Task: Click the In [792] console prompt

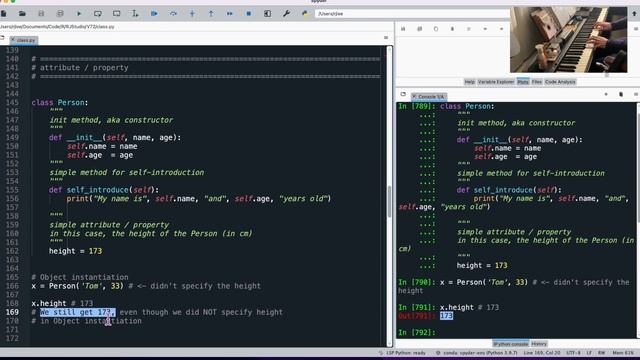Action: pyautogui.click(x=417, y=332)
